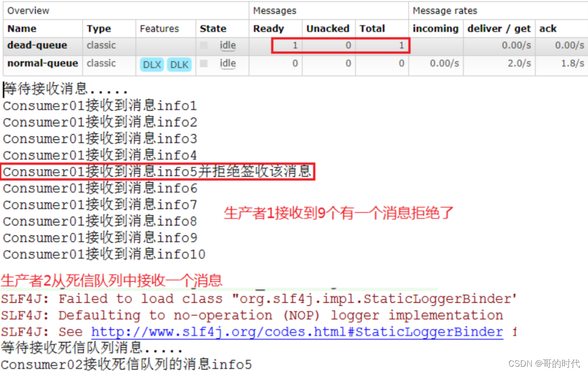
Task: Click console line '等待接收死信队列消息.....'
Action: (x=92, y=348)
